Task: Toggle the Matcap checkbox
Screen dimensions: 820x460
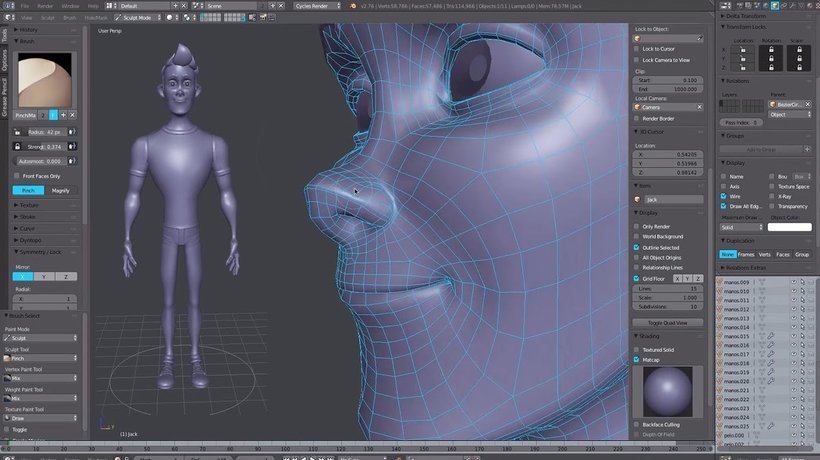Action: coord(636,360)
